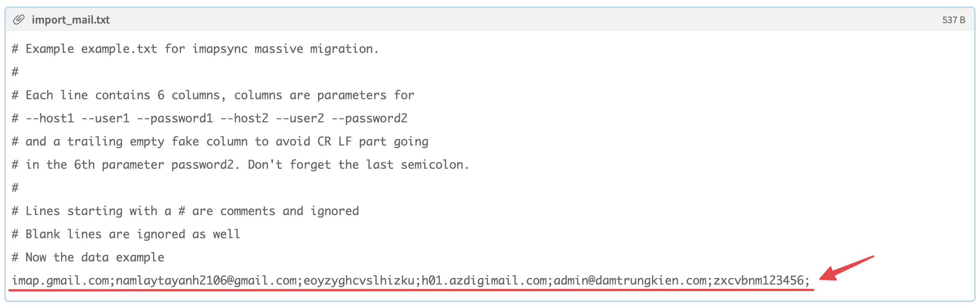Click the 'Example example.txt for imapsync' line
Screen dimensions: 980x307
click(195, 49)
